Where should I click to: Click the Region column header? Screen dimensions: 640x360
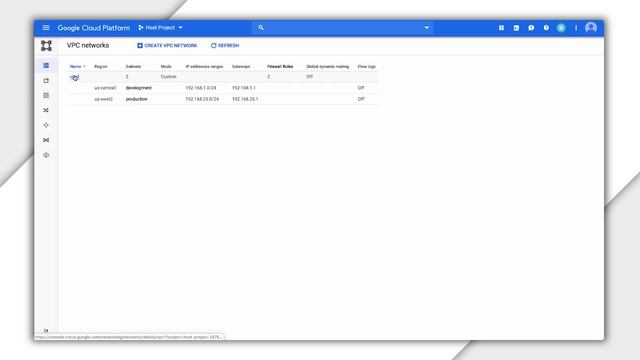(101, 67)
